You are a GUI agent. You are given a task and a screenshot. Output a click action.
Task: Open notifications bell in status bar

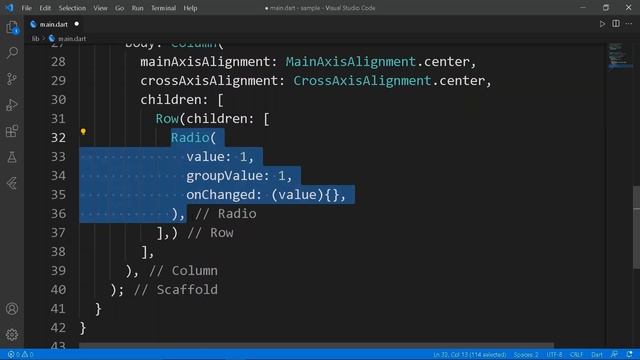(629, 354)
